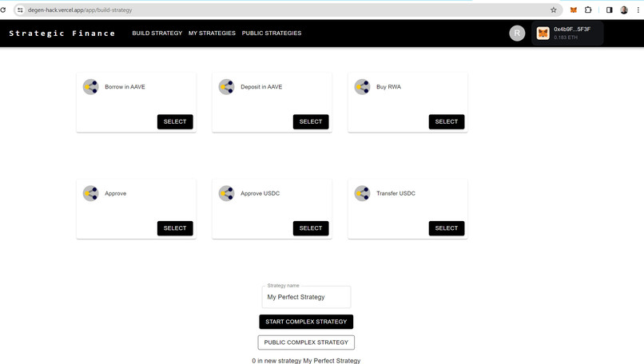Screen dimensions: 644x364
Task: Click the MetaMask fox wallet icon in header
Action: click(x=543, y=34)
